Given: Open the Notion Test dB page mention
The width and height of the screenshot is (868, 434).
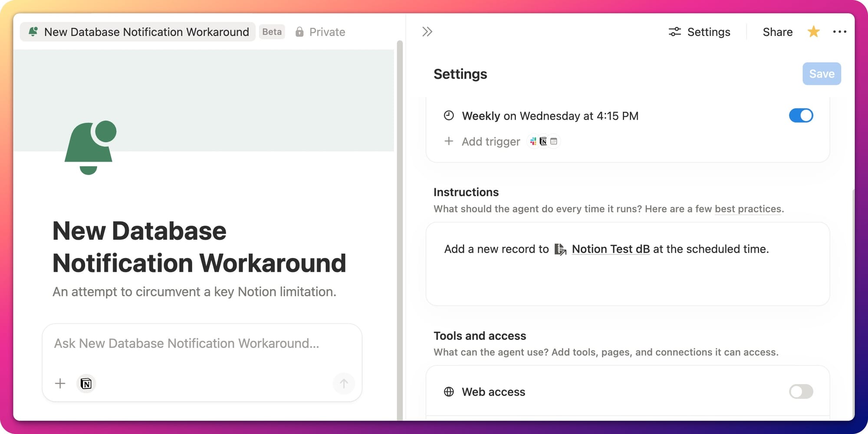Looking at the screenshot, I should [610, 249].
